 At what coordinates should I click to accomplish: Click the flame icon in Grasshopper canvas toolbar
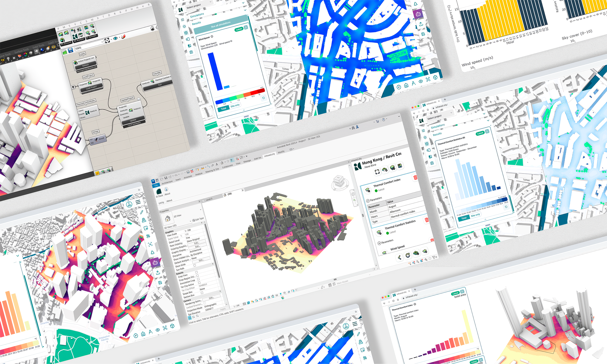tap(123, 36)
